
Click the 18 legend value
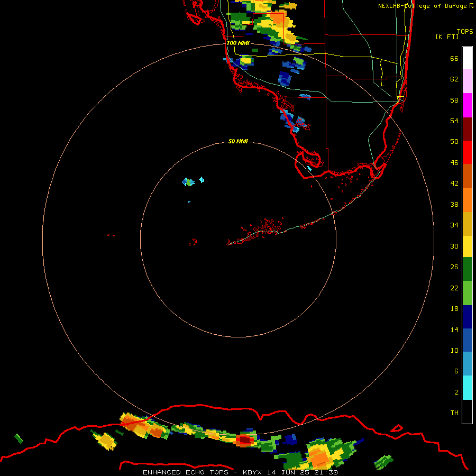454,309
